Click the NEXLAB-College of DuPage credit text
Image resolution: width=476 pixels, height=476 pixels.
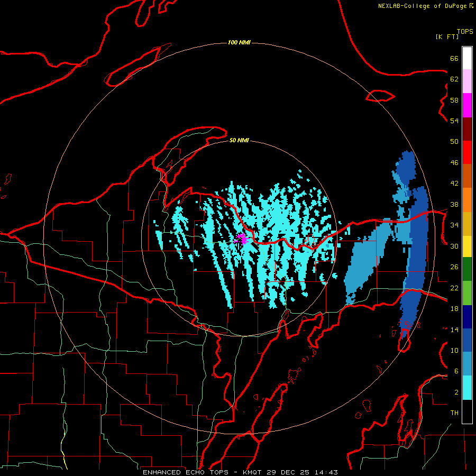(x=423, y=6)
